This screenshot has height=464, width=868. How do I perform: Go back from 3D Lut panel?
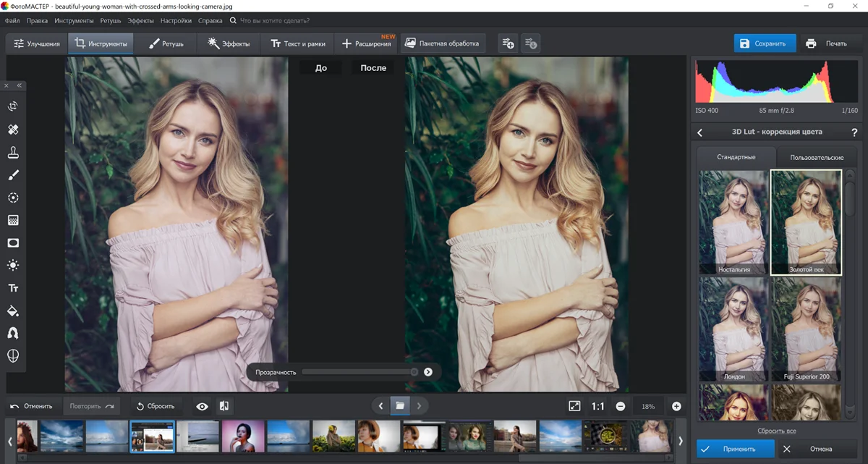pyautogui.click(x=700, y=132)
